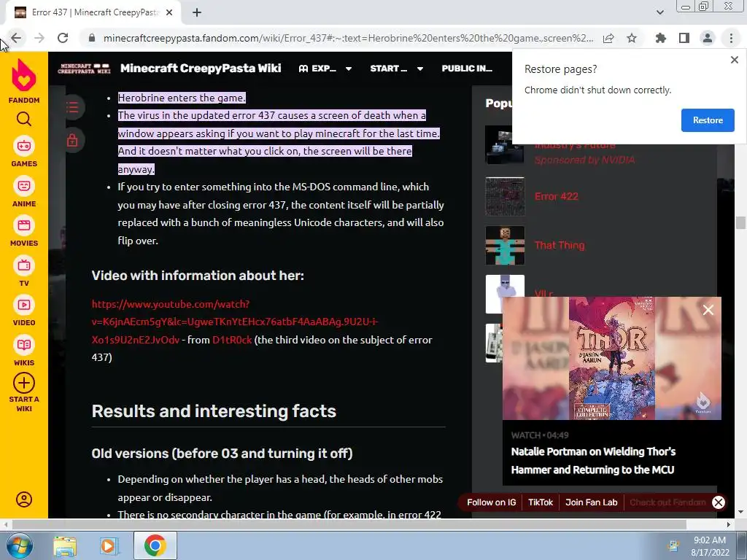
Task: Close the floating Thor video player
Action: click(x=708, y=310)
